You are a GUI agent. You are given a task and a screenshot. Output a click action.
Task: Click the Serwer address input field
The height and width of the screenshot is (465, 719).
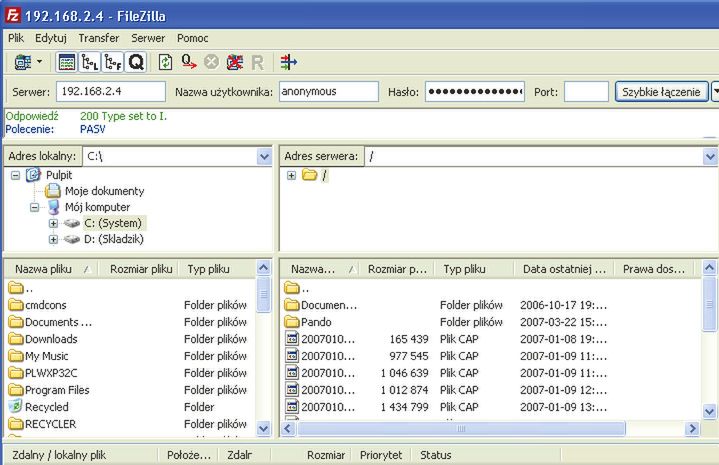(111, 92)
